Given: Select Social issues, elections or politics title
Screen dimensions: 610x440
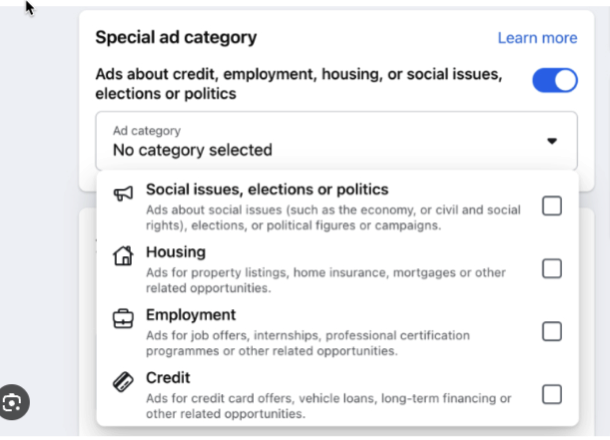Looking at the screenshot, I should (x=267, y=189).
